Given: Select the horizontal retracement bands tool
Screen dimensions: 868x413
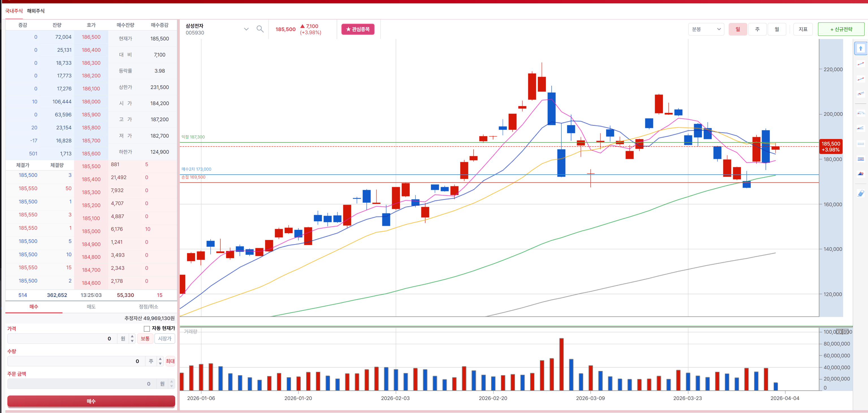Looking at the screenshot, I should click(x=860, y=159).
